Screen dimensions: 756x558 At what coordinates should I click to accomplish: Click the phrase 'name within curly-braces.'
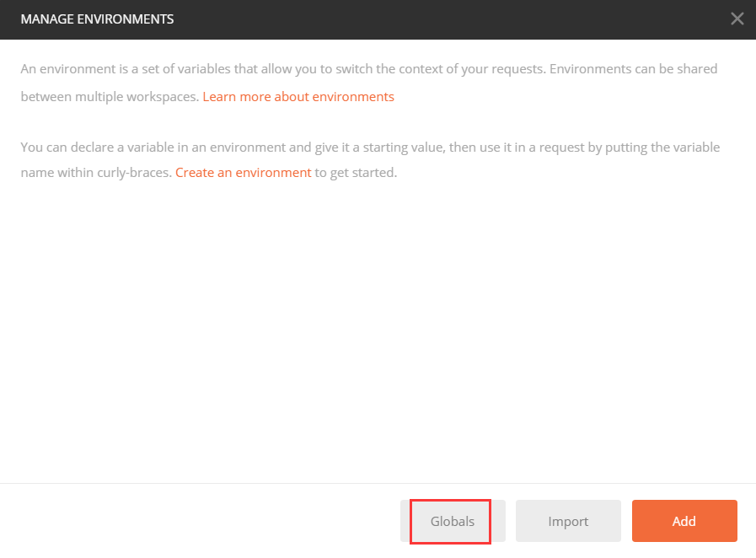click(x=96, y=172)
